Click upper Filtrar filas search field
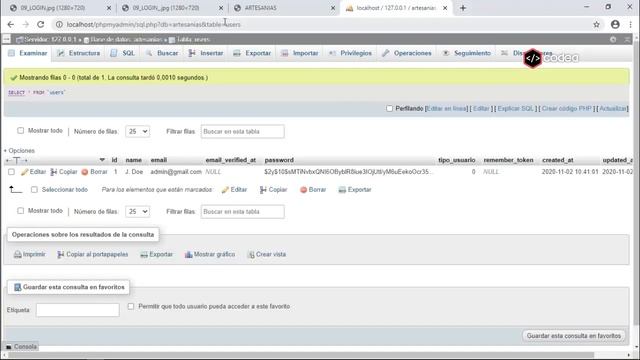Image resolution: width=640 pixels, height=360 pixels. 242,131
